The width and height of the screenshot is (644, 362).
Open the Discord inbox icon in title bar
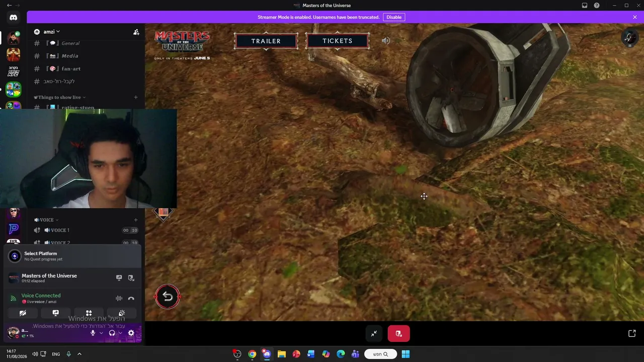click(x=585, y=6)
